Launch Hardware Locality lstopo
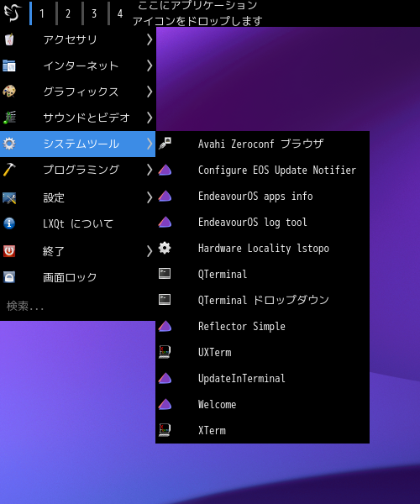The image size is (420, 504). (263, 248)
